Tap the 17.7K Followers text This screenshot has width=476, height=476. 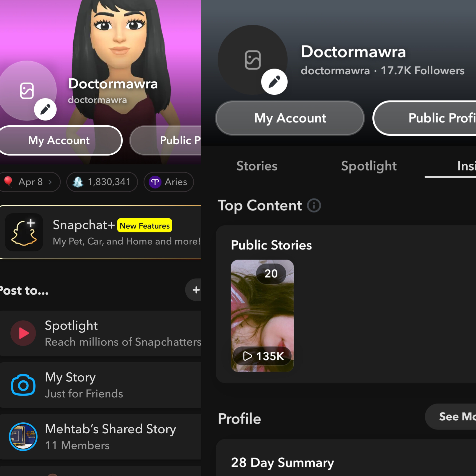[422, 70]
